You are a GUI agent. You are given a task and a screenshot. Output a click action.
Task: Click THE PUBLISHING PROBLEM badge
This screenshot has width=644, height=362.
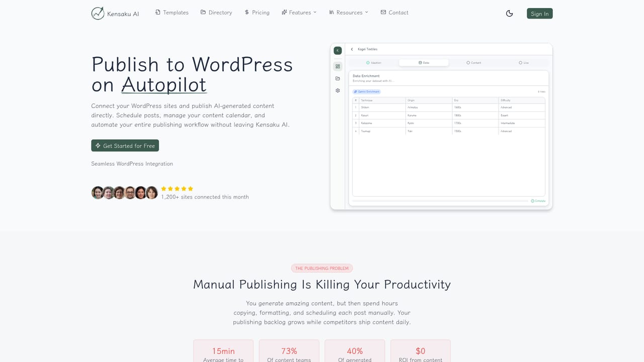click(322, 268)
